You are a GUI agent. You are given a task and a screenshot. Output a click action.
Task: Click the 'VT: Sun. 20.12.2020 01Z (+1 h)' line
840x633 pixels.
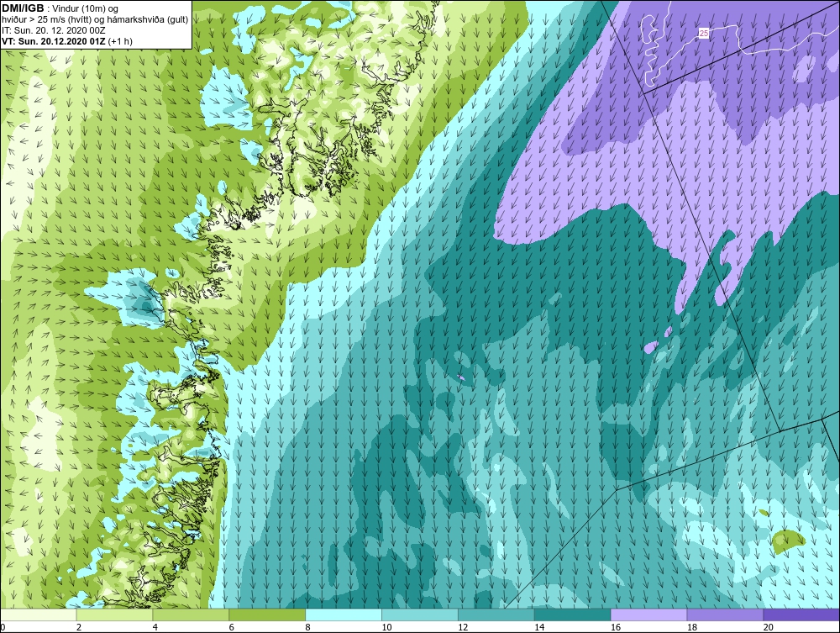67,41
